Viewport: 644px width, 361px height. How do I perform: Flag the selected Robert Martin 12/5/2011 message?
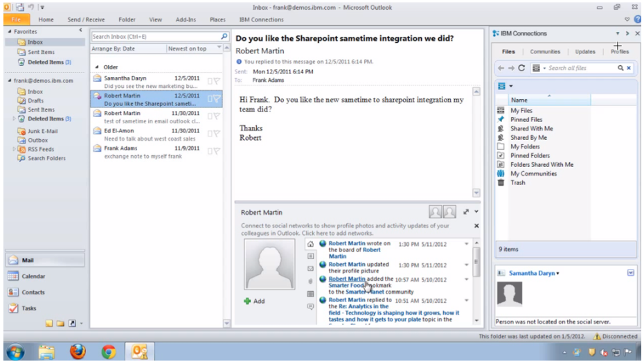(217, 98)
